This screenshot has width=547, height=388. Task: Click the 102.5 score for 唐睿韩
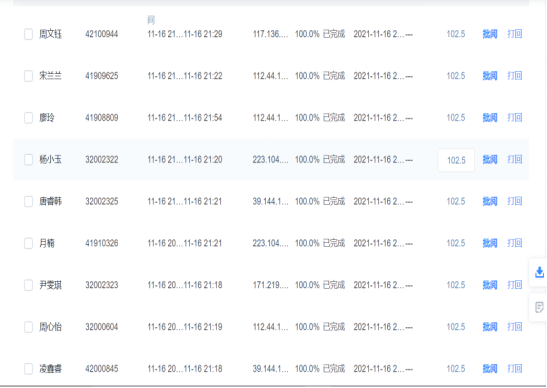pos(456,201)
